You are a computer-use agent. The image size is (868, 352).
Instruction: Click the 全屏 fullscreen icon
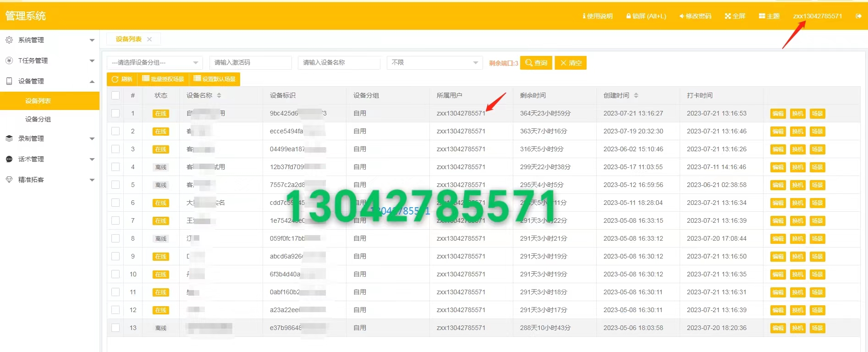pos(728,16)
